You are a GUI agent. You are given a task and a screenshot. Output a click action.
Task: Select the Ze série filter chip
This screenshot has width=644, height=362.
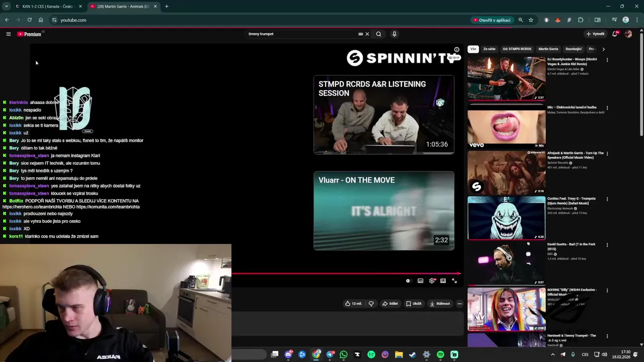coord(490,49)
